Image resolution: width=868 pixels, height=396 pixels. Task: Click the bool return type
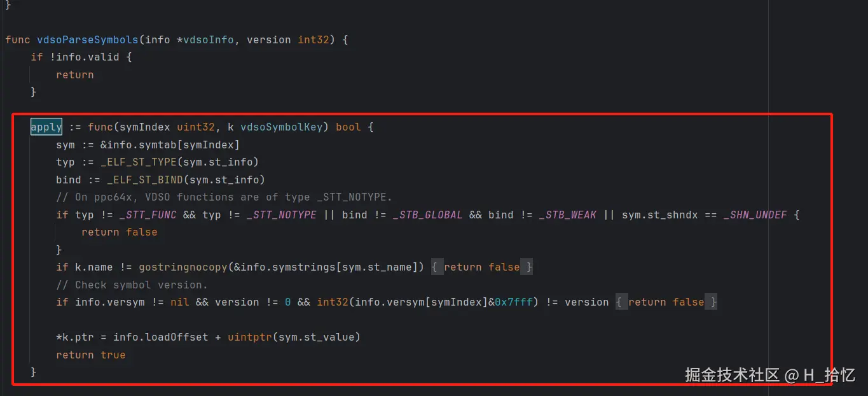348,127
